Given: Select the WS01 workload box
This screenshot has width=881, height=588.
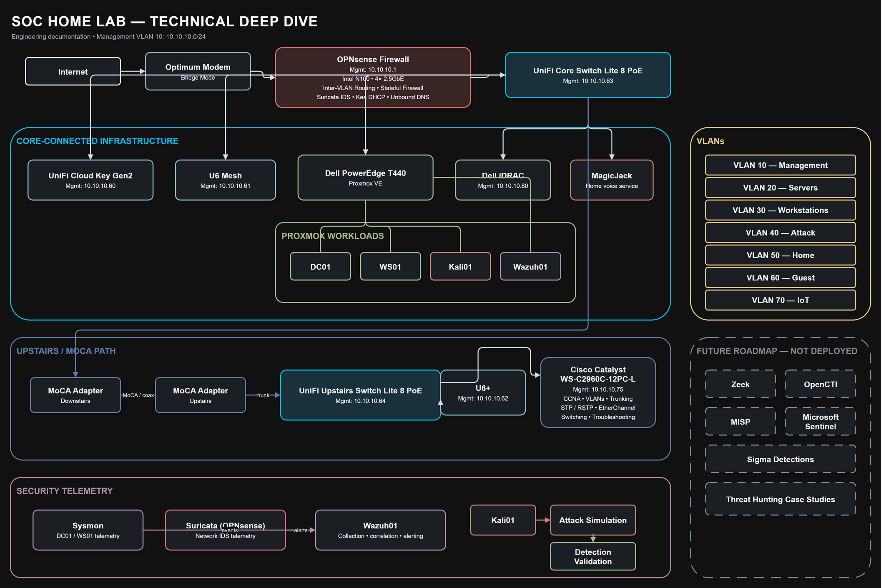Looking at the screenshot, I should click(391, 266).
